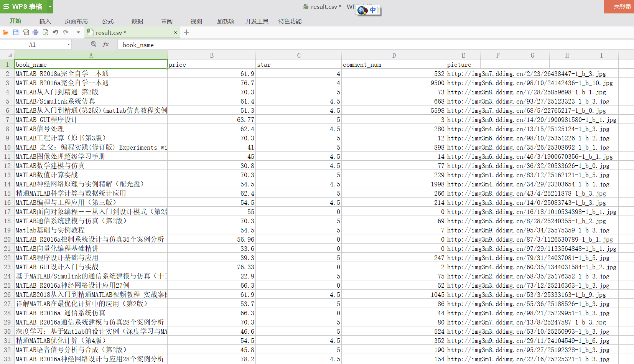The width and height of the screenshot is (634, 364).
Task: Switch to the 视图 tab
Action: tap(196, 21)
